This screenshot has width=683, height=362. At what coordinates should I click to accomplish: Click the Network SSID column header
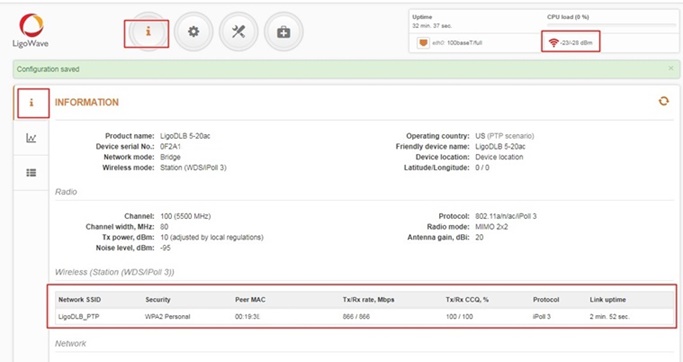tap(80, 300)
